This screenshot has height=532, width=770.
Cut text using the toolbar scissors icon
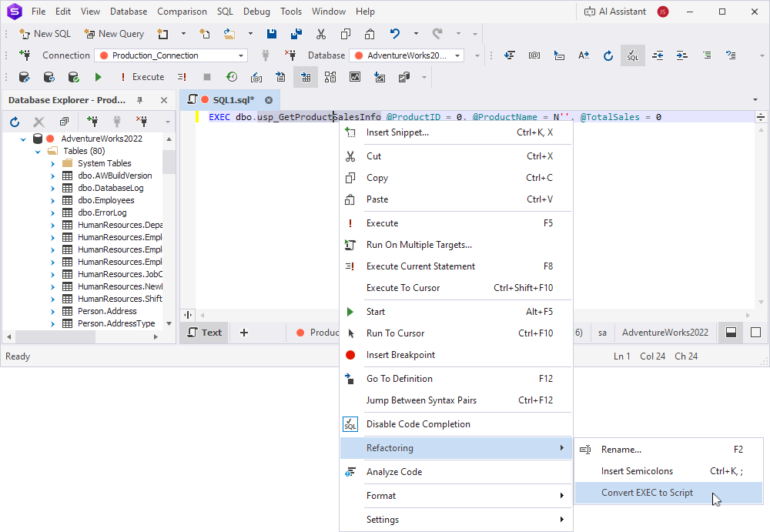click(x=321, y=33)
